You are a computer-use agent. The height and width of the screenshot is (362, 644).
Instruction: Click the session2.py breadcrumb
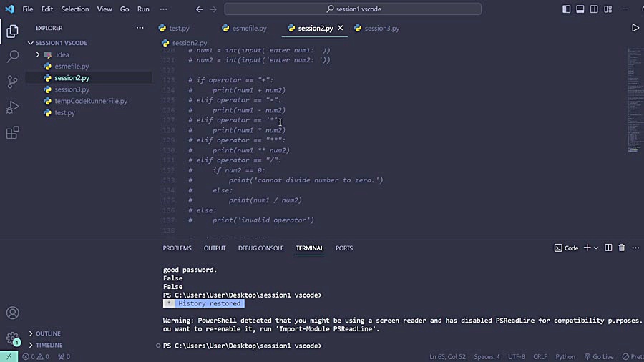[x=185, y=43]
